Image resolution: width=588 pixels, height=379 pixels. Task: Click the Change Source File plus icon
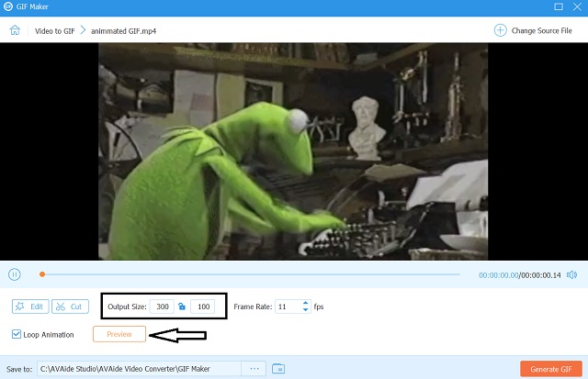(x=500, y=30)
